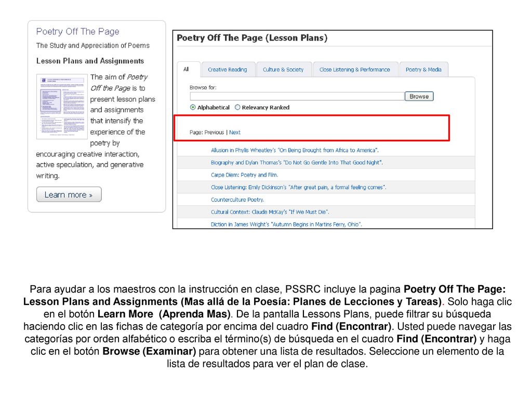This screenshot has width=532, height=399.
Task: Click the Previous page text
Action: pyautogui.click(x=214, y=132)
